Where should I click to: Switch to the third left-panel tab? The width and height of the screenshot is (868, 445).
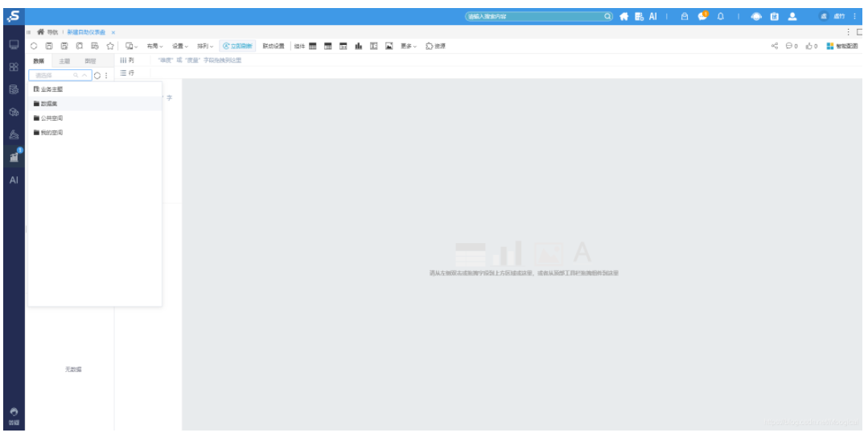coord(90,61)
